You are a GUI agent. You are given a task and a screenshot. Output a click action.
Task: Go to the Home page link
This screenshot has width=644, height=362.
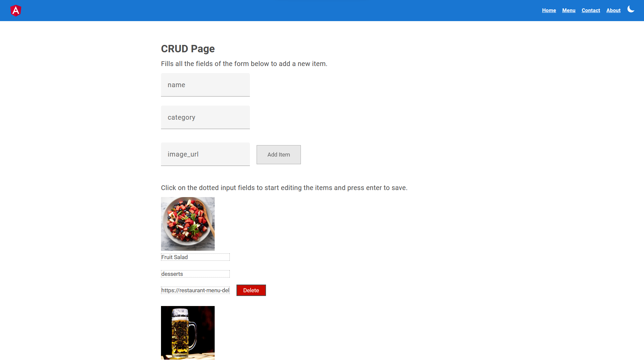[549, 10]
